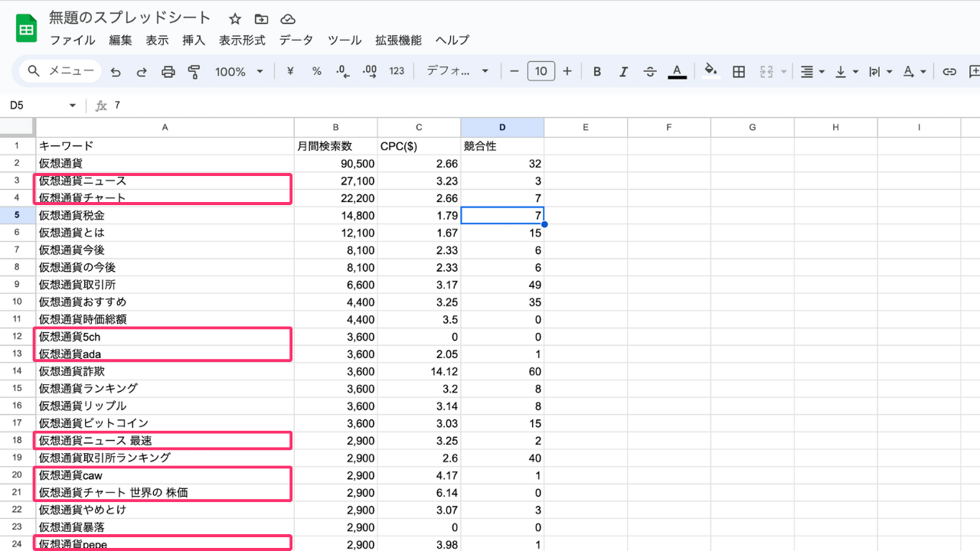This screenshot has height=551, width=980.
Task: Select cell CPC($)
Action: click(x=420, y=145)
